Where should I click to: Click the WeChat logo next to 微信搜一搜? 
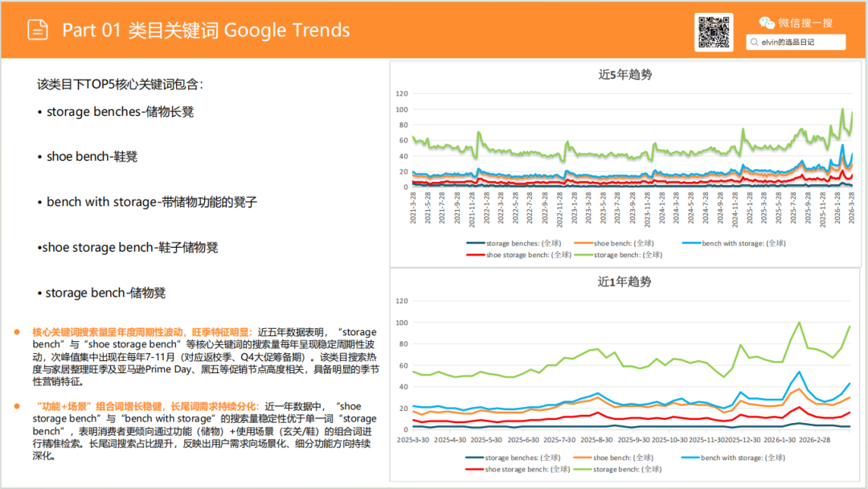coord(768,23)
